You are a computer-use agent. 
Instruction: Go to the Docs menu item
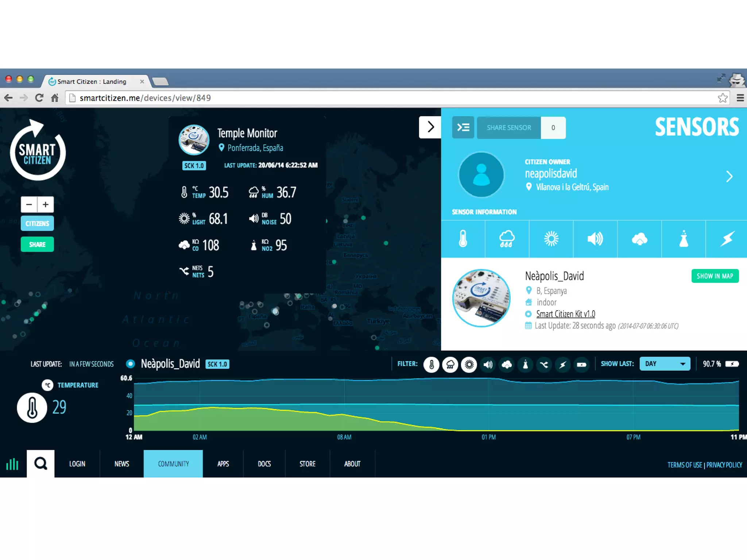(x=264, y=464)
